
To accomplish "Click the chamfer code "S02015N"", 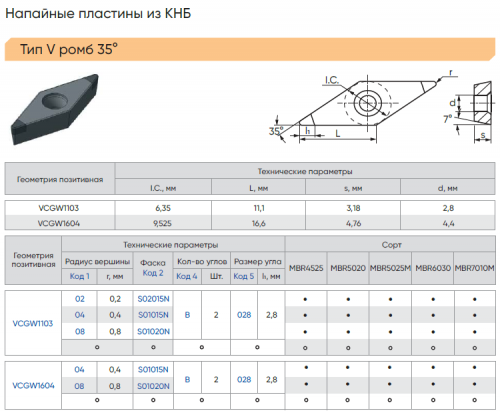I will [153, 299].
